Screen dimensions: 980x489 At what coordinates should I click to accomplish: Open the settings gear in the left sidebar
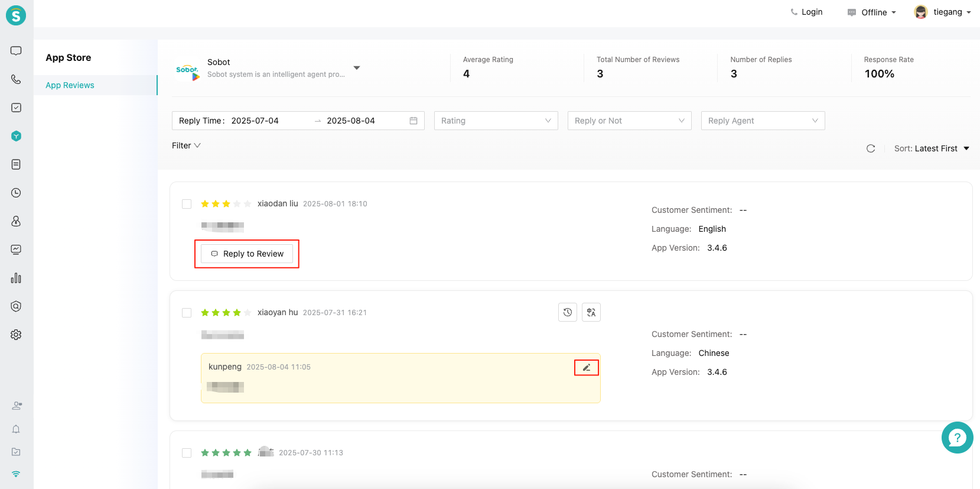pos(16,335)
